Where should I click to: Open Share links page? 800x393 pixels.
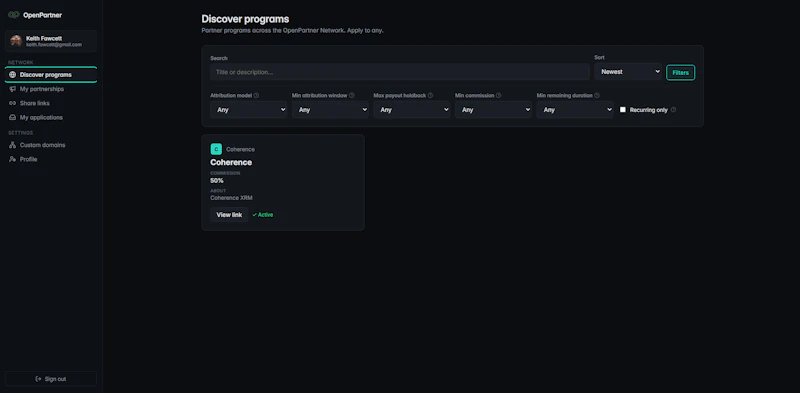click(51, 103)
